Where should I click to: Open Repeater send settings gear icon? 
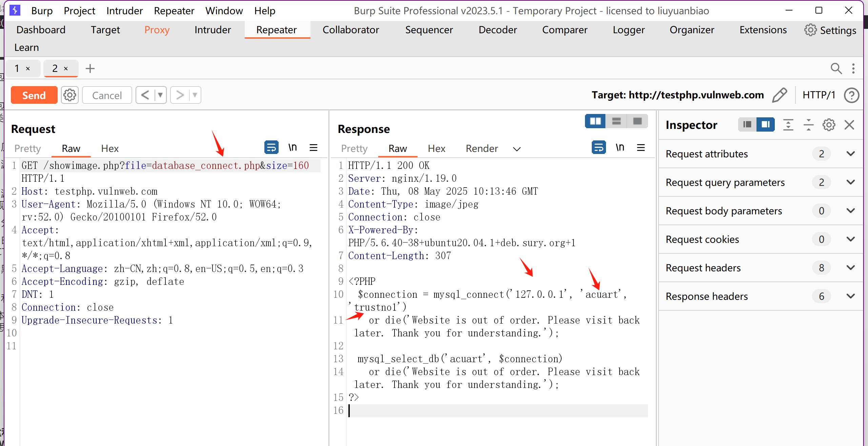pos(70,95)
